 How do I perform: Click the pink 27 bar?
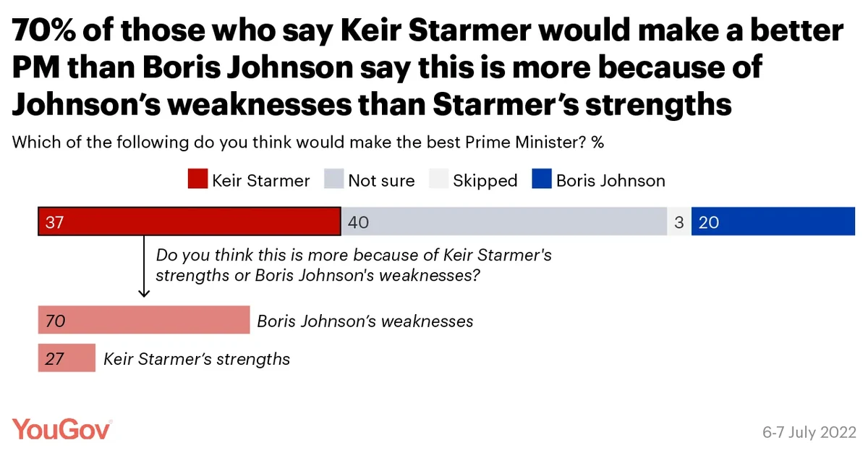[x=67, y=358]
